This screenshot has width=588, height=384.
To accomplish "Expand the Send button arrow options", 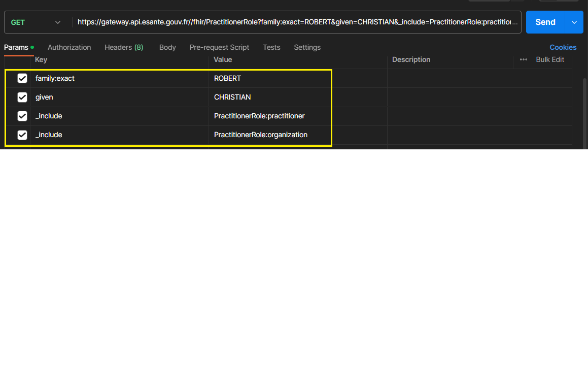I will coord(574,22).
